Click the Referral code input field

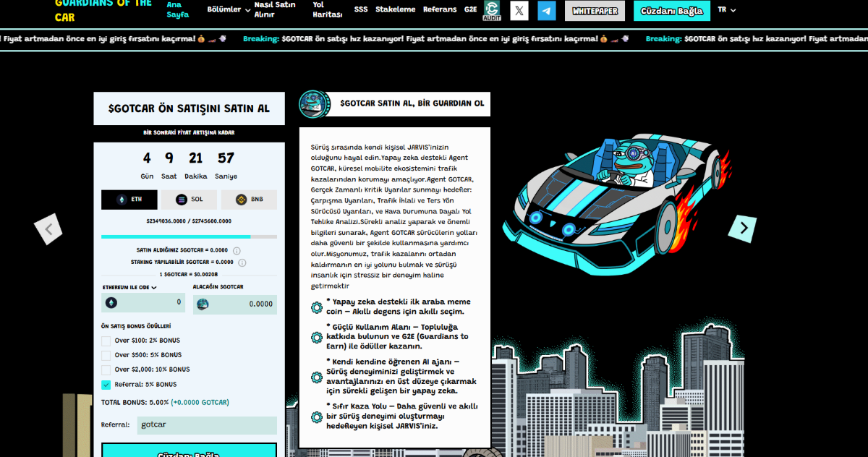(x=207, y=425)
